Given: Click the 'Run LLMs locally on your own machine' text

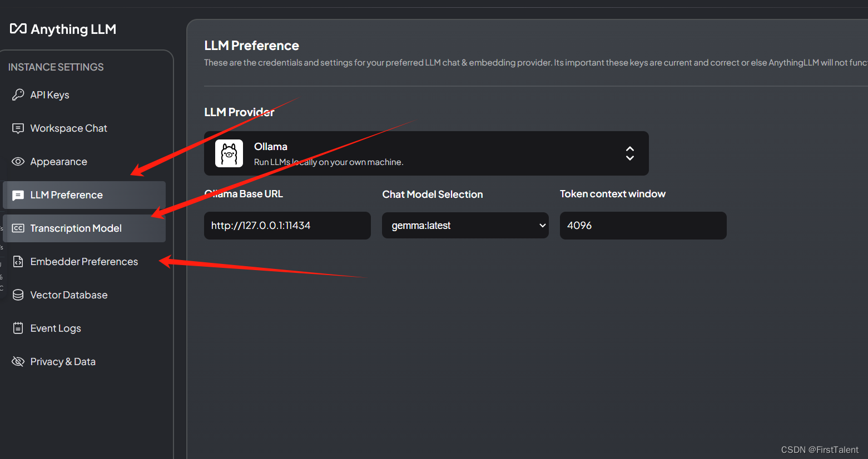Looking at the screenshot, I should pyautogui.click(x=329, y=162).
